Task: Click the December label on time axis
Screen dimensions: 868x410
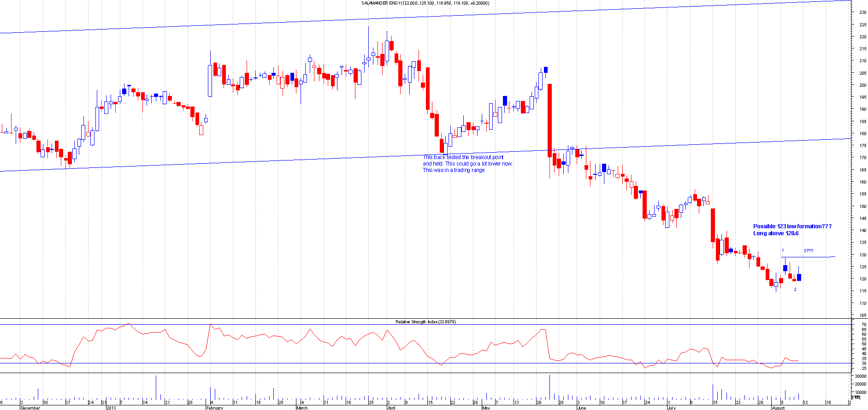Action: (x=30, y=408)
